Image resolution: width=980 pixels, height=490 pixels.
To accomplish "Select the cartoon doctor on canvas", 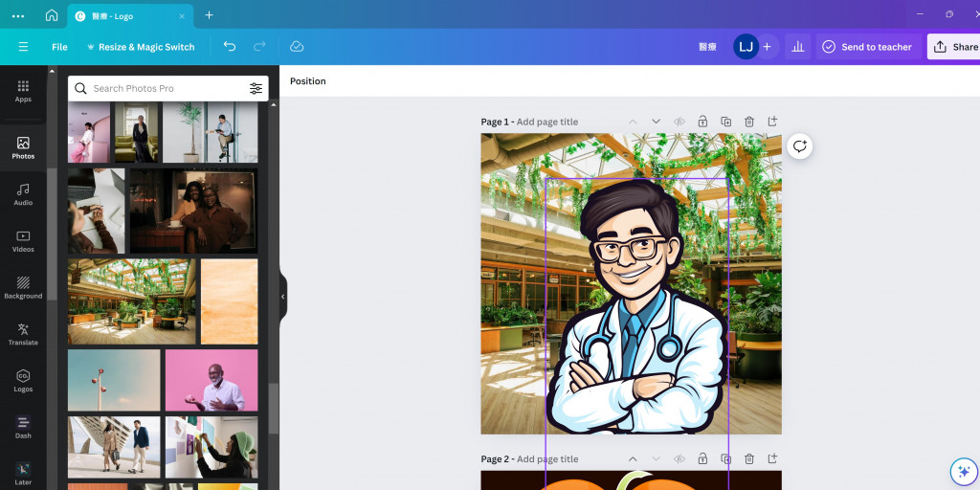I will click(x=636, y=306).
